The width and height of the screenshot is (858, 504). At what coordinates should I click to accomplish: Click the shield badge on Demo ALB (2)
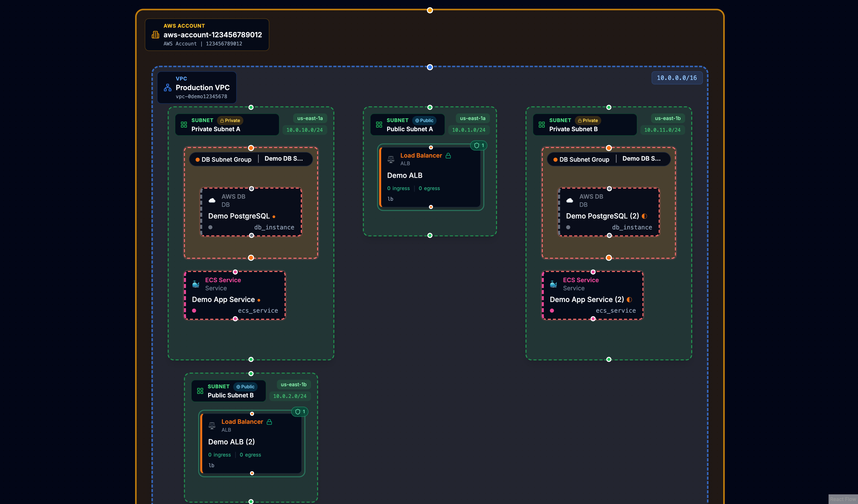[x=300, y=411]
